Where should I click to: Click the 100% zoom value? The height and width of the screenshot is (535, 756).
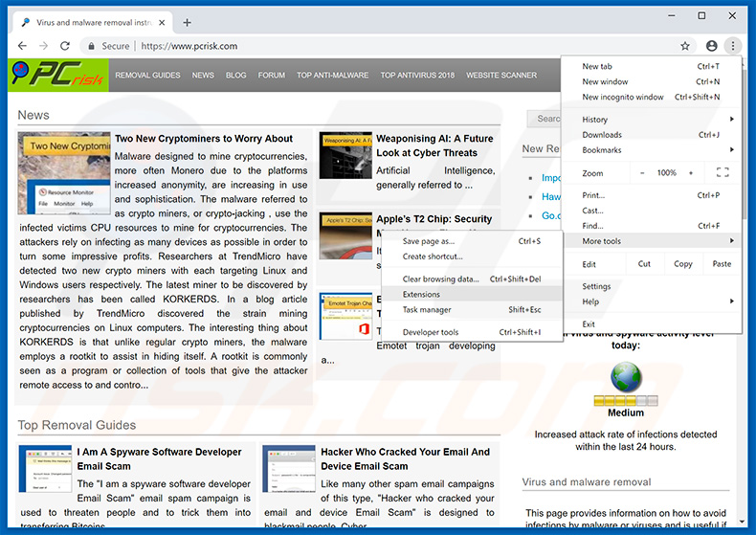(666, 172)
